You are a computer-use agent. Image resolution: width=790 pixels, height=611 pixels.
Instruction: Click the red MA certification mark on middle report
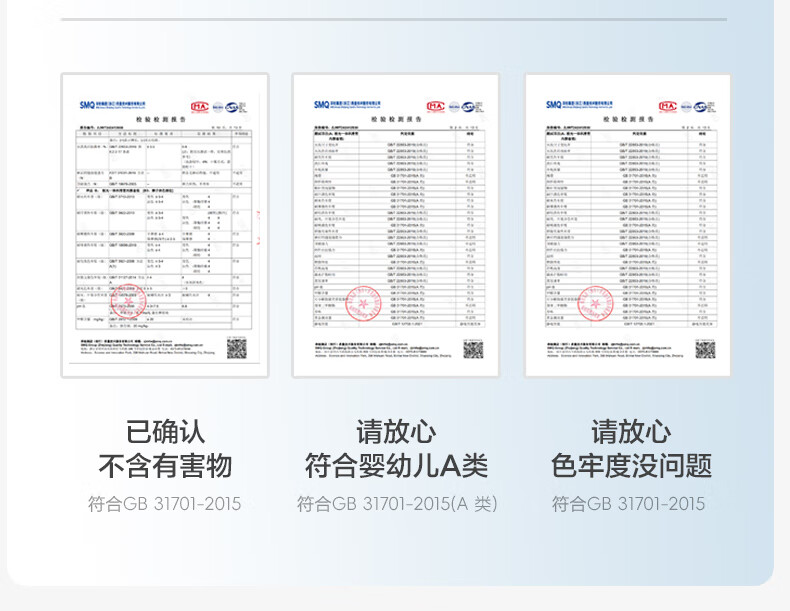click(x=435, y=105)
